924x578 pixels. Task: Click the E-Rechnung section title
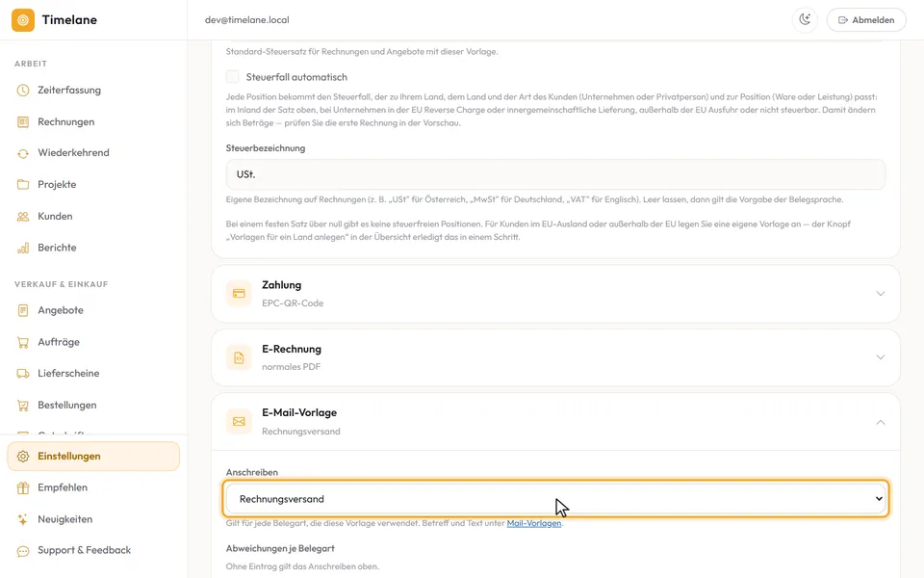292,349
